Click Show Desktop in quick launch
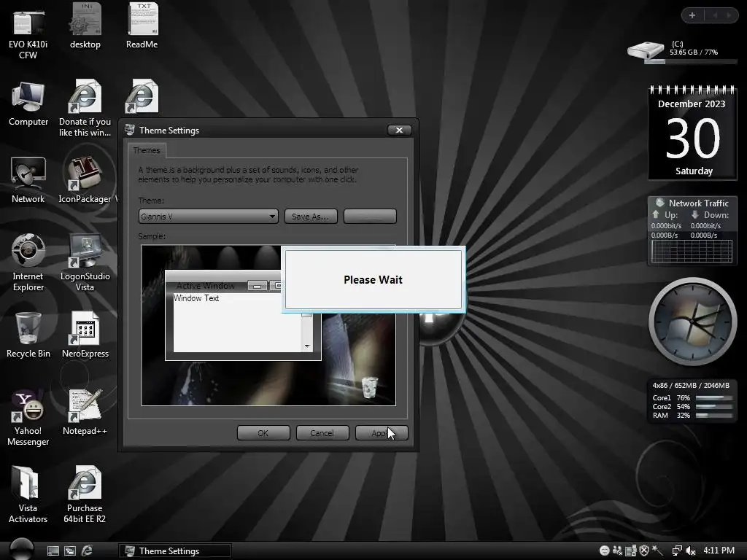 pyautogui.click(x=53, y=551)
